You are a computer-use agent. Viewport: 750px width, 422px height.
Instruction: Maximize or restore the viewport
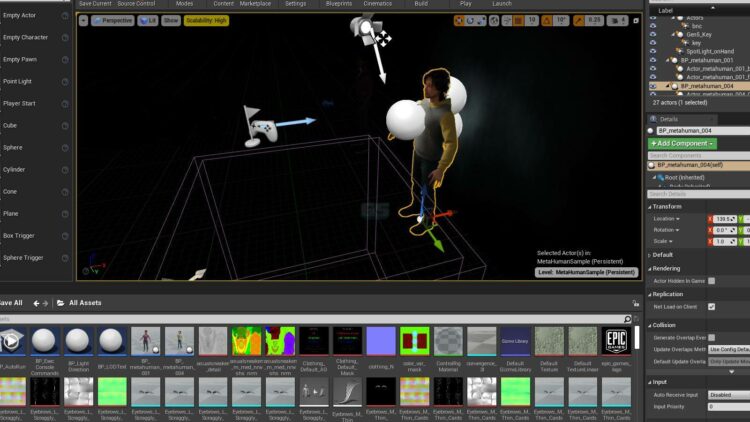tap(636, 21)
